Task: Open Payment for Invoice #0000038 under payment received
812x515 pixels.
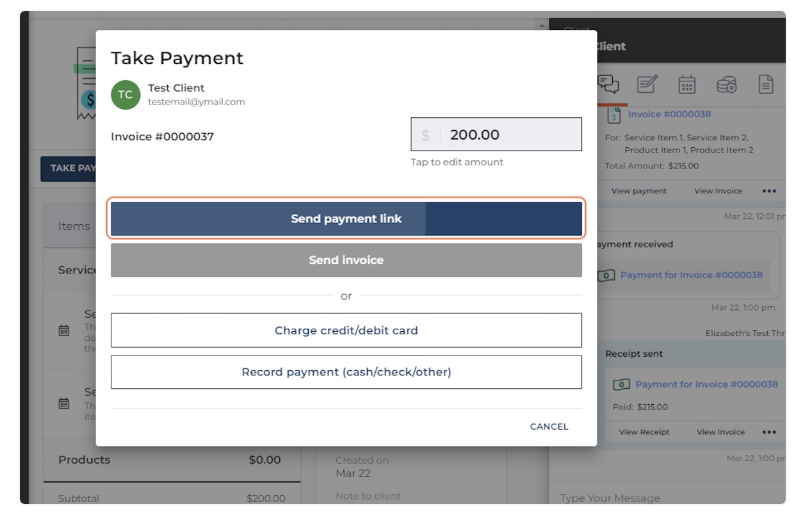Action: pyautogui.click(x=692, y=275)
